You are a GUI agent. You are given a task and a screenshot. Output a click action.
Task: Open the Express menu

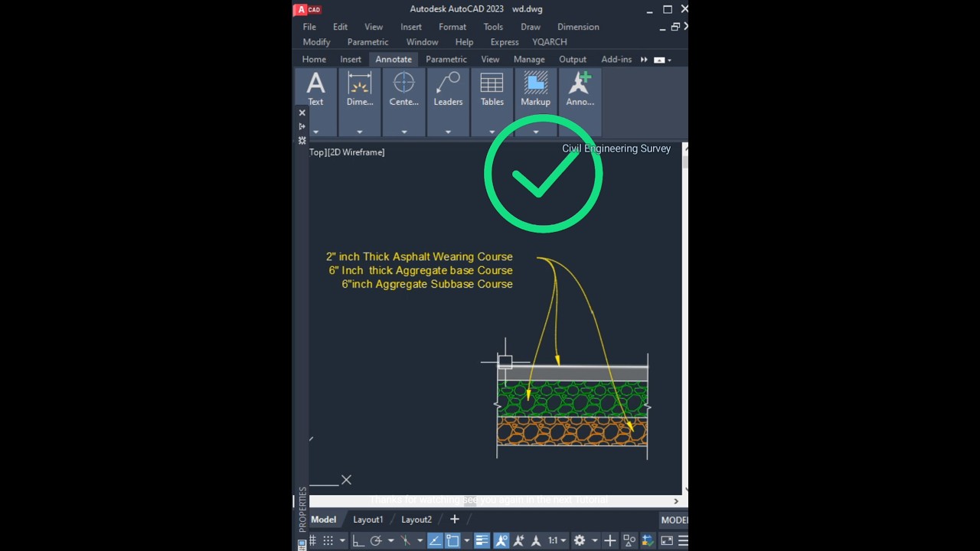[505, 42]
